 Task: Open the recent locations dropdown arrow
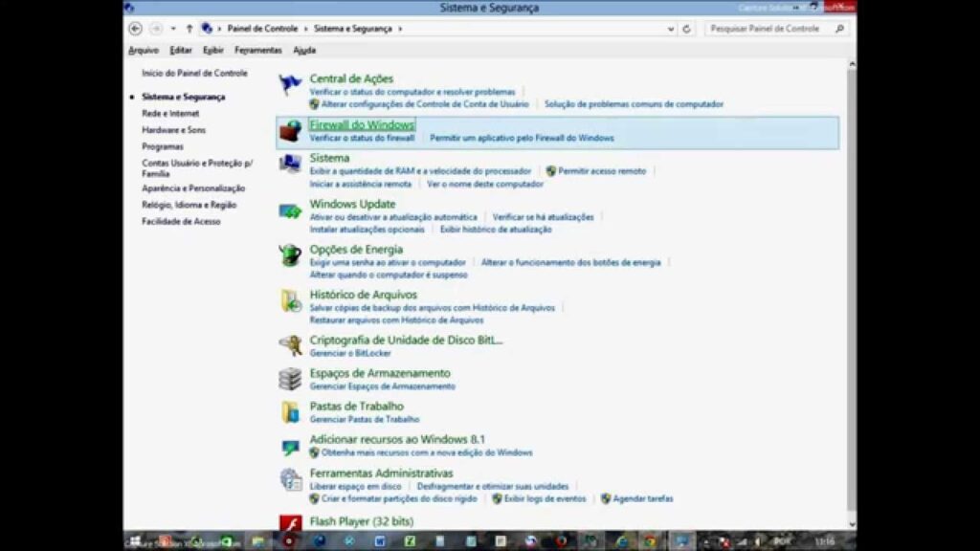tap(173, 29)
